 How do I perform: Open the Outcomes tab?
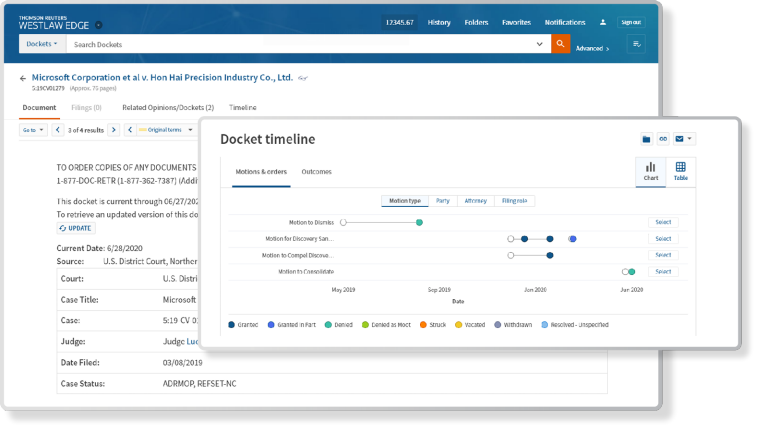click(x=316, y=172)
